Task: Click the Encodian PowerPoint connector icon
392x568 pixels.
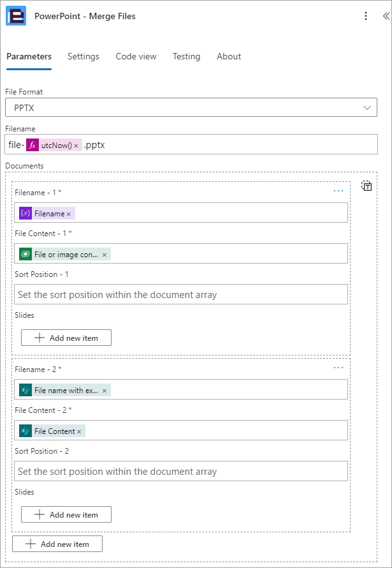Action: [16, 16]
